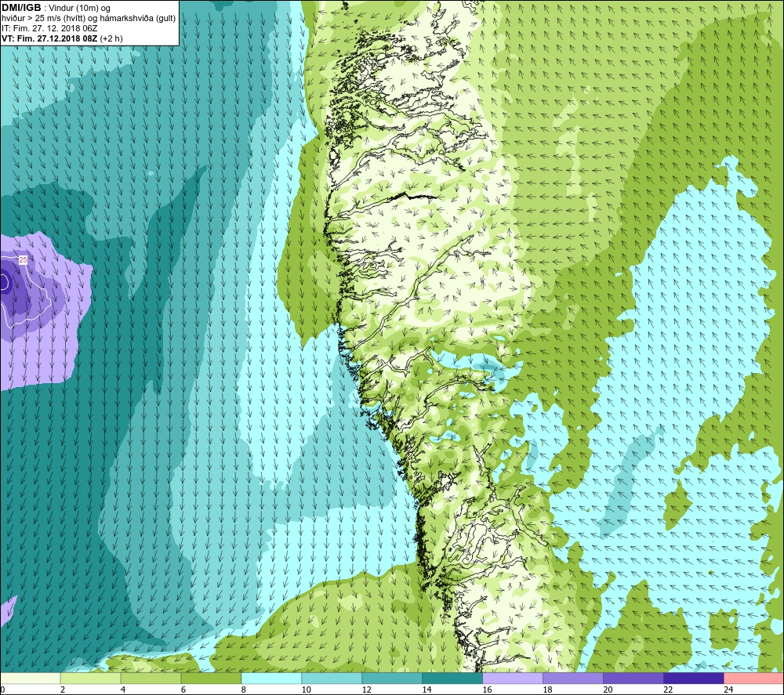Click the DMI/IGB title text

click(21, 8)
